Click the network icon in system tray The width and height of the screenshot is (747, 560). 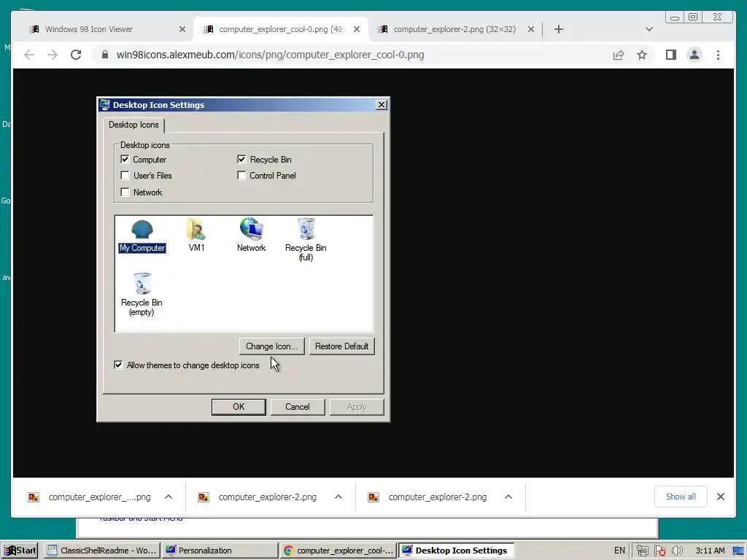pyautogui.click(x=642, y=551)
